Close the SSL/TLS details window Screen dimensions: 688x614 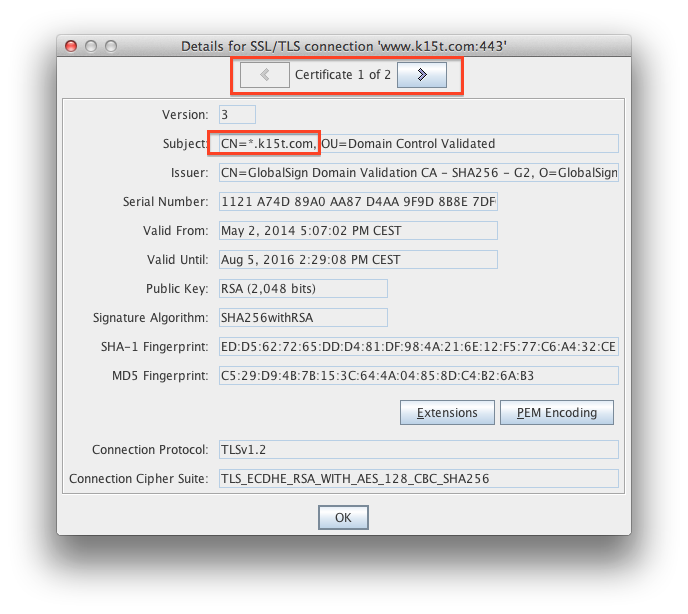tap(71, 46)
